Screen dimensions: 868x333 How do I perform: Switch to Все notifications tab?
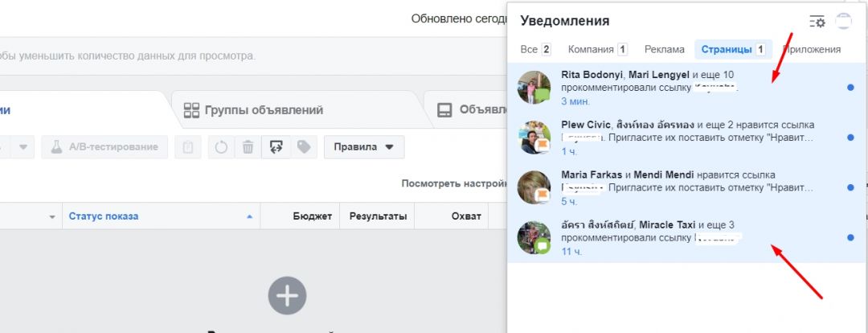[535, 49]
